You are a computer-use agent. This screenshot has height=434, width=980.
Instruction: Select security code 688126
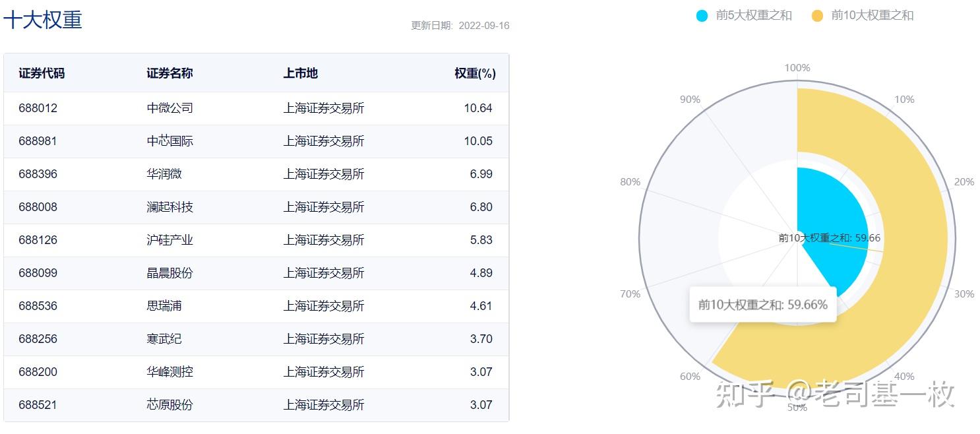pos(38,240)
